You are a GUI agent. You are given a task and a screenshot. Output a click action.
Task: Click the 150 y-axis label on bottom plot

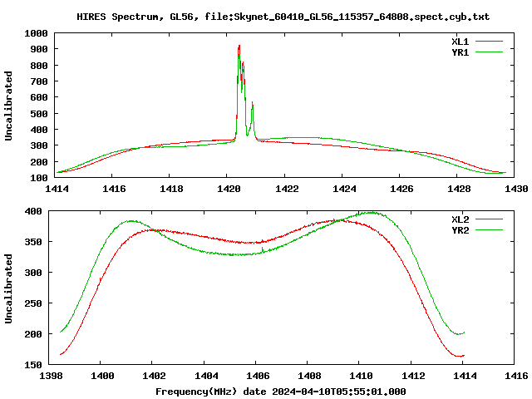[33, 365]
